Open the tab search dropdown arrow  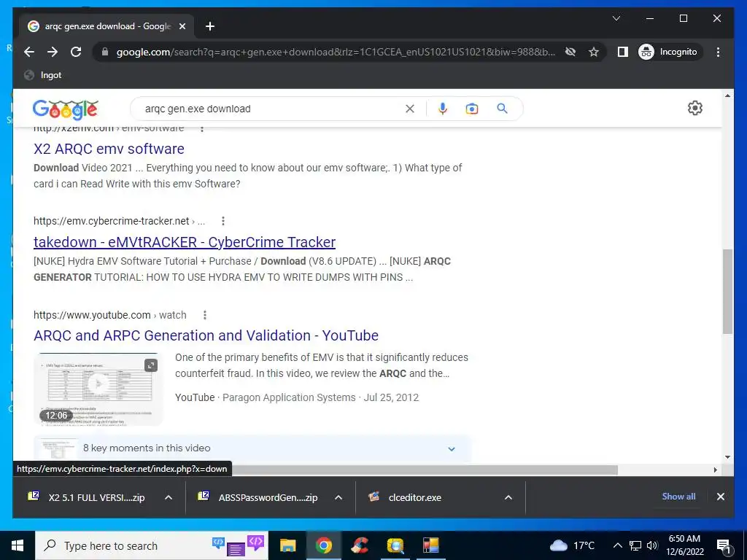tap(616, 18)
